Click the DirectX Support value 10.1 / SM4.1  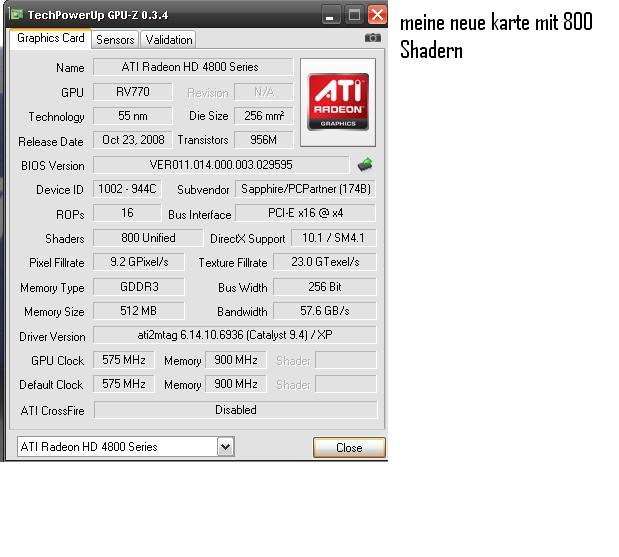pyautogui.click(x=334, y=238)
